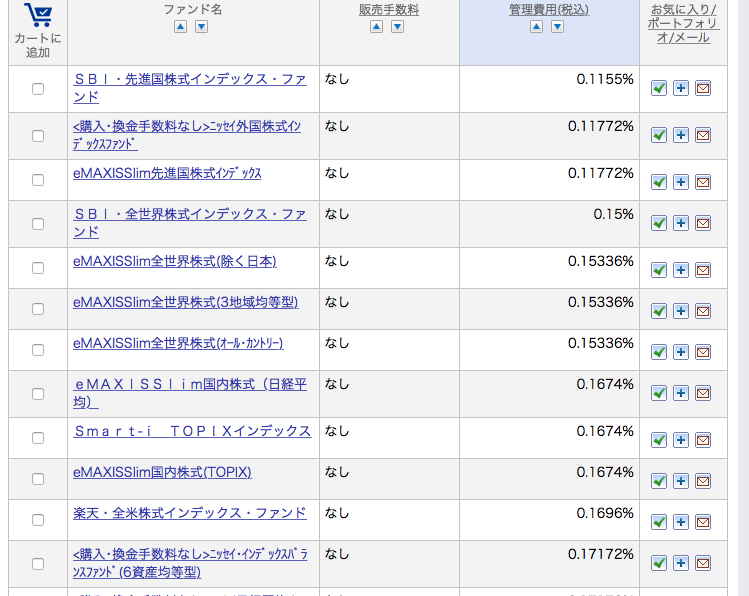The width and height of the screenshot is (749, 596).
Task: Click mail icon for ニッセイ外国株式インデックスファンド row
Action: point(703,135)
